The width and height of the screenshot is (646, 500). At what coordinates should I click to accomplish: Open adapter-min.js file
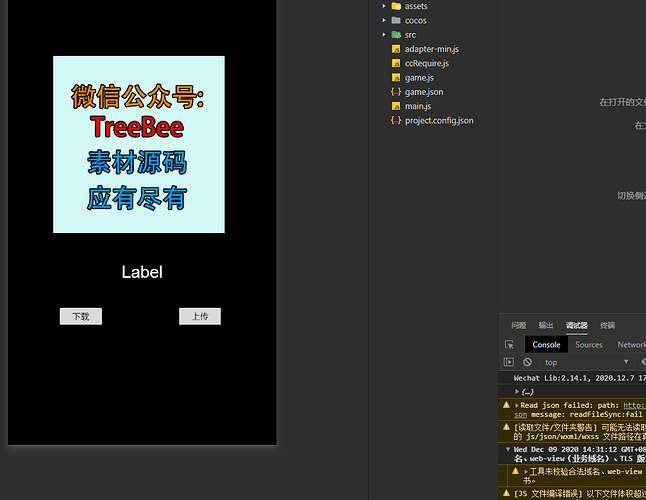pos(431,49)
